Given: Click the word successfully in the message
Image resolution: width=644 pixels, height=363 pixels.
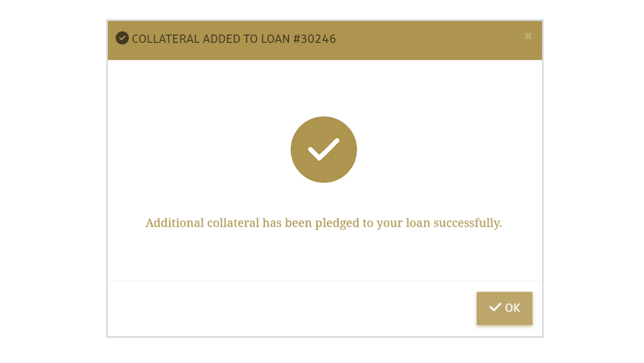Looking at the screenshot, I should point(467,223).
